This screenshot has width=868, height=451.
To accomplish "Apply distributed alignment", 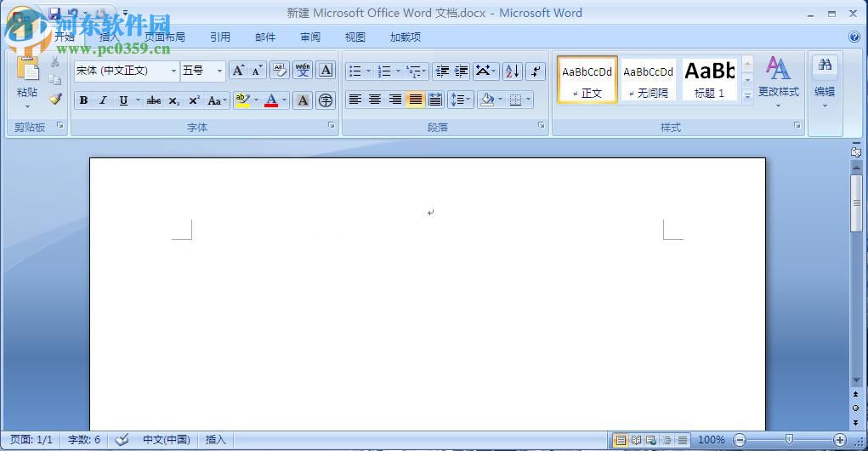I will pyautogui.click(x=435, y=100).
